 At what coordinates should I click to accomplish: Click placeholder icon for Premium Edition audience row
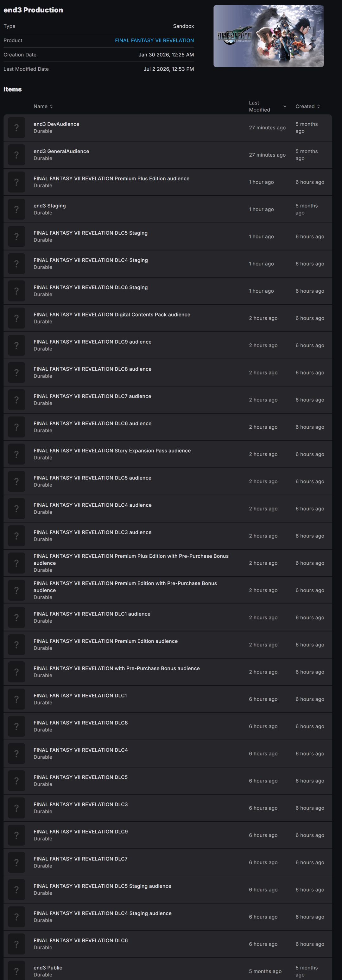tap(16, 645)
